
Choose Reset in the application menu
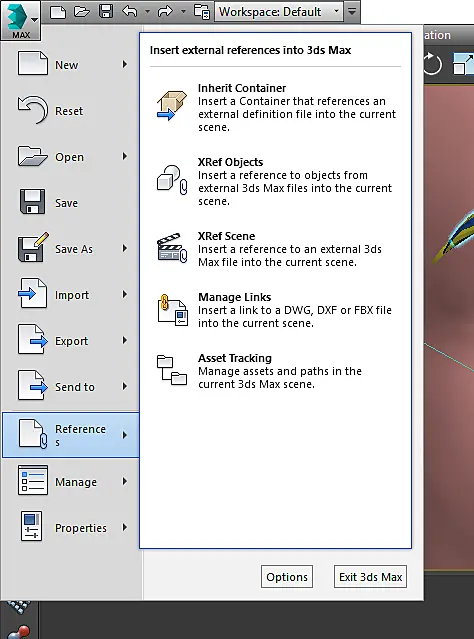pyautogui.click(x=72, y=110)
